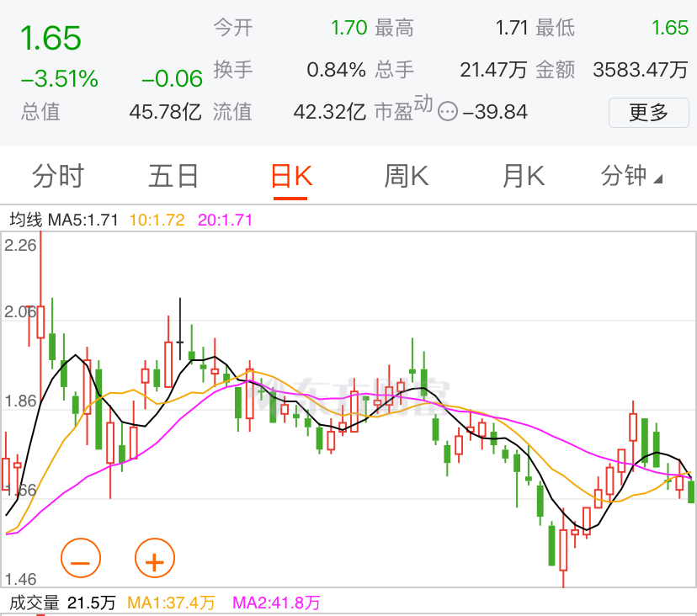Image resolution: width=697 pixels, height=616 pixels.
Task: Tap the 金额 value 3583.47万
Action: [x=641, y=70]
